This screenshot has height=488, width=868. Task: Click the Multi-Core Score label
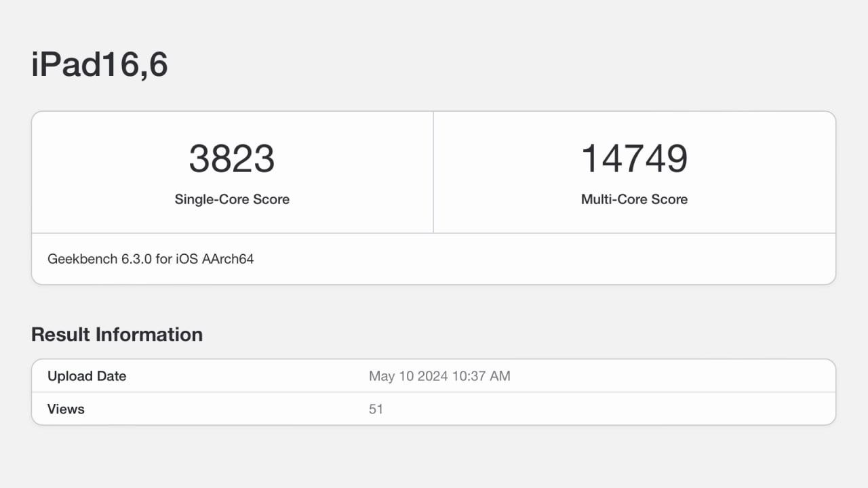coord(634,199)
